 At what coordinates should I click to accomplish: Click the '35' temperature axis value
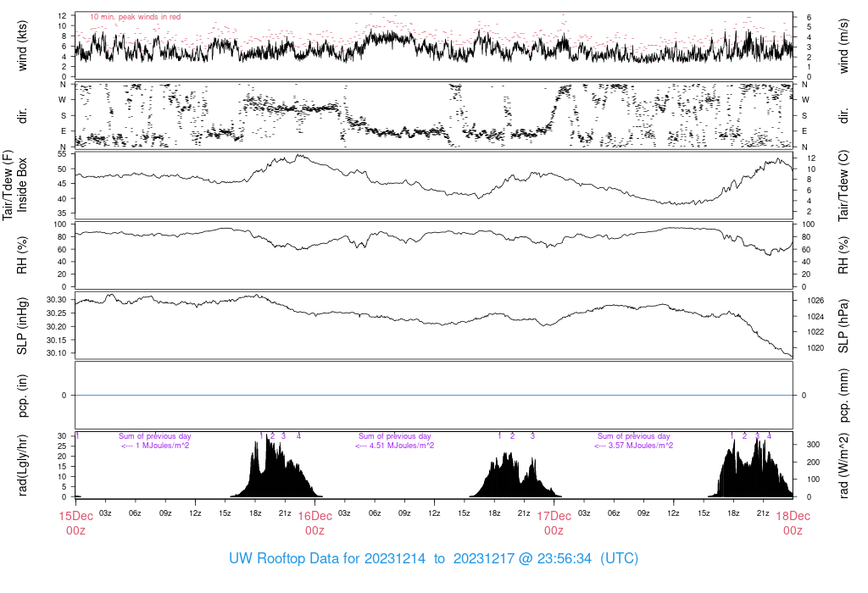click(62, 213)
